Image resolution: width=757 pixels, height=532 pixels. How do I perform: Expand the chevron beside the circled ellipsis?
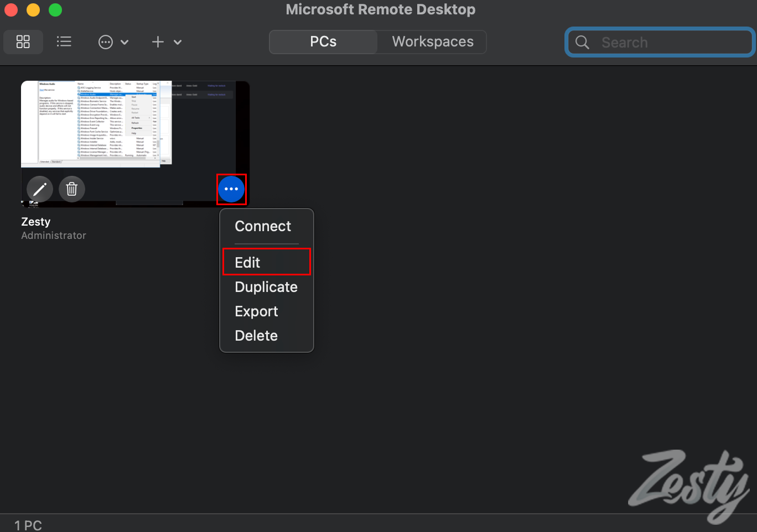point(125,42)
